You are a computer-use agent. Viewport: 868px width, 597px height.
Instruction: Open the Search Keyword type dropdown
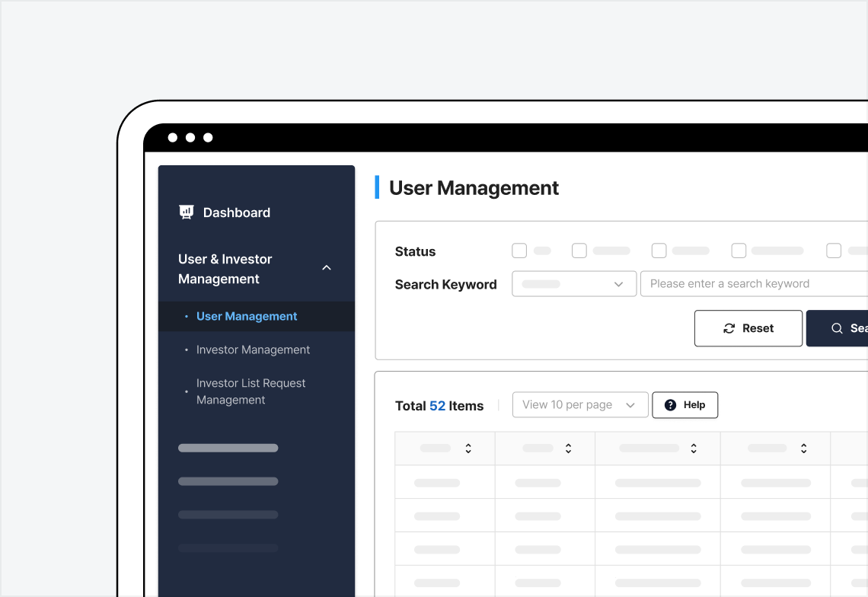(x=574, y=284)
